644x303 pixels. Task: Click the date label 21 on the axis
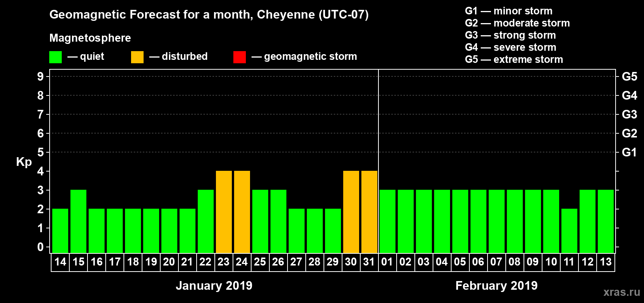[188, 262]
